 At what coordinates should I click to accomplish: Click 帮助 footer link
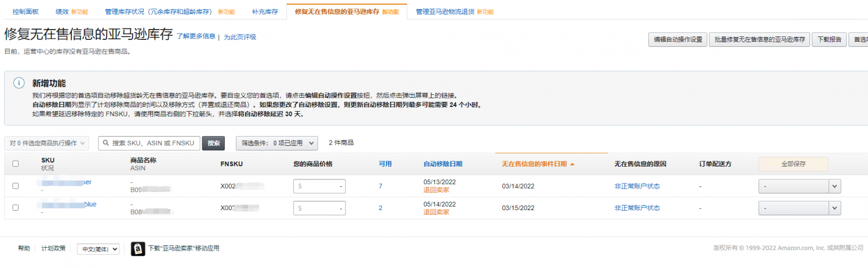(24, 248)
